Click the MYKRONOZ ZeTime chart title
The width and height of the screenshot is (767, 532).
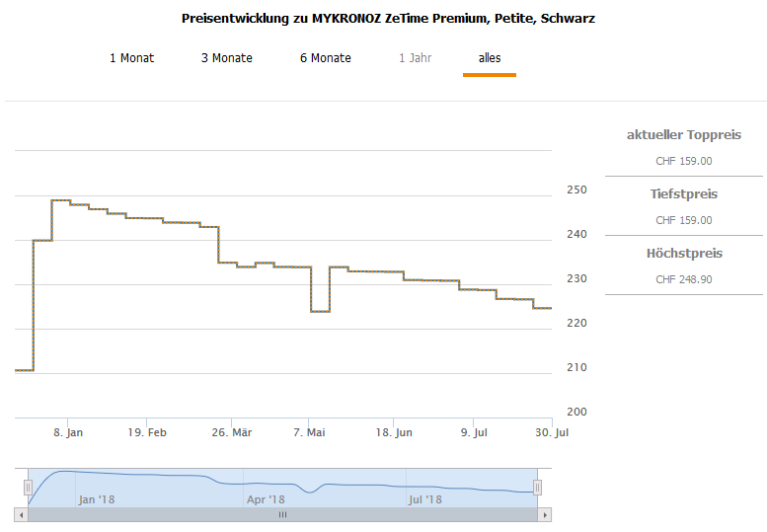pos(389,19)
